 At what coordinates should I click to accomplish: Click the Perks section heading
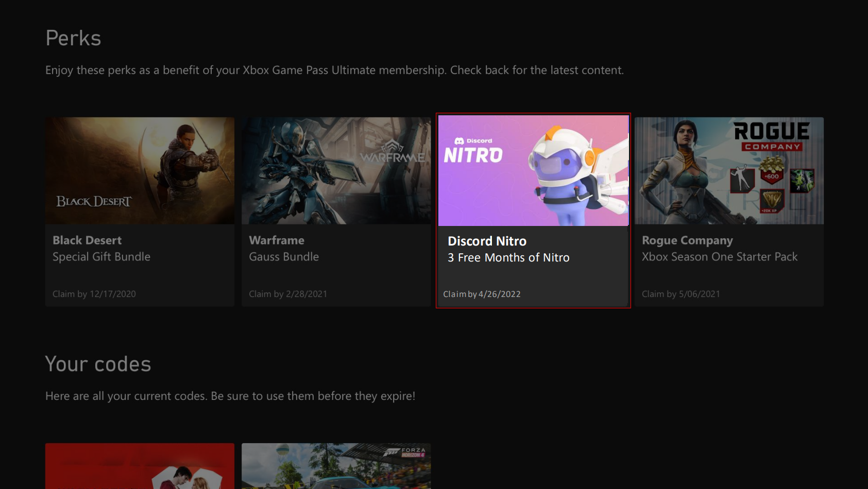(73, 38)
